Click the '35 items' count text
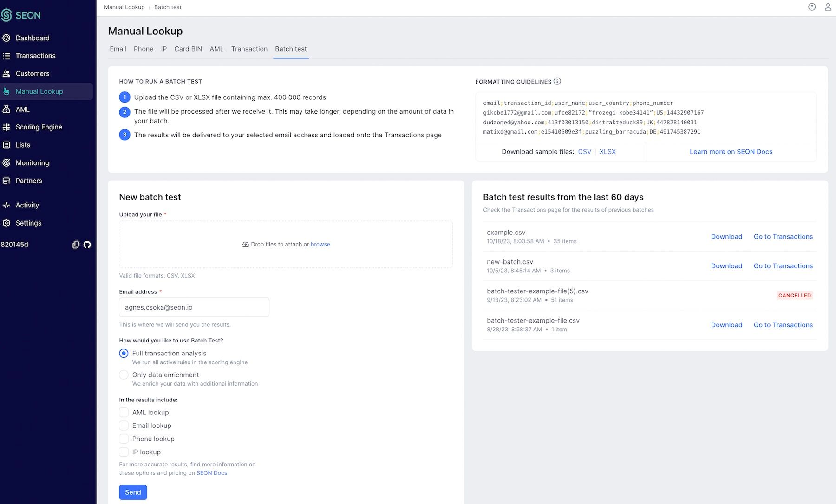This screenshot has width=836, height=504. (565, 241)
